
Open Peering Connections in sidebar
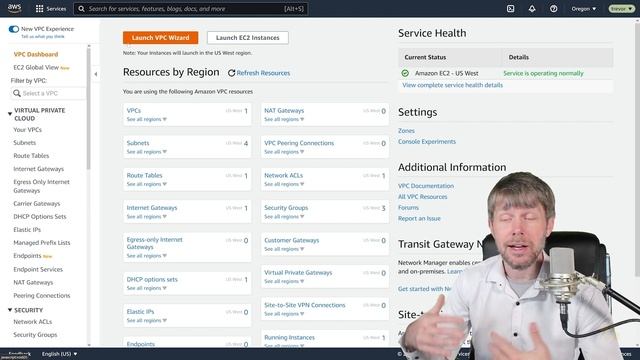click(x=42, y=296)
